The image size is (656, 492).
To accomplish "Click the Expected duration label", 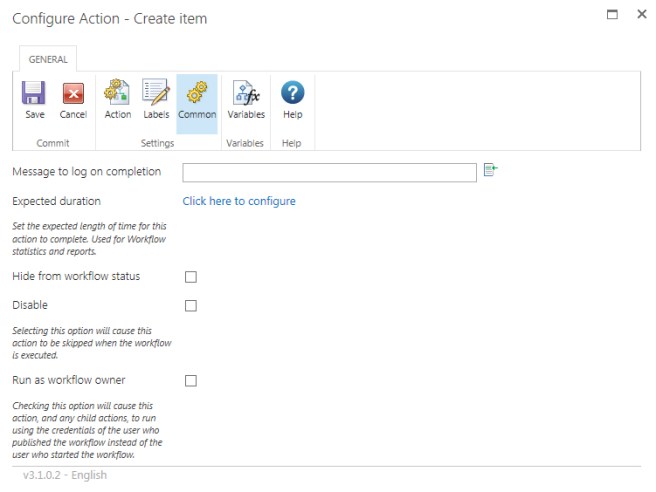I will pyautogui.click(x=56, y=201).
